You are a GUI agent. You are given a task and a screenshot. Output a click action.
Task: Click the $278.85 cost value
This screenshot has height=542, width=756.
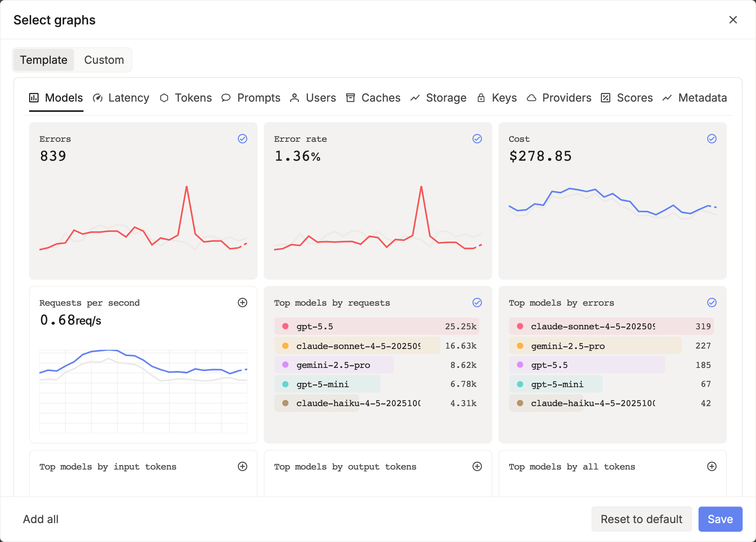540,156
